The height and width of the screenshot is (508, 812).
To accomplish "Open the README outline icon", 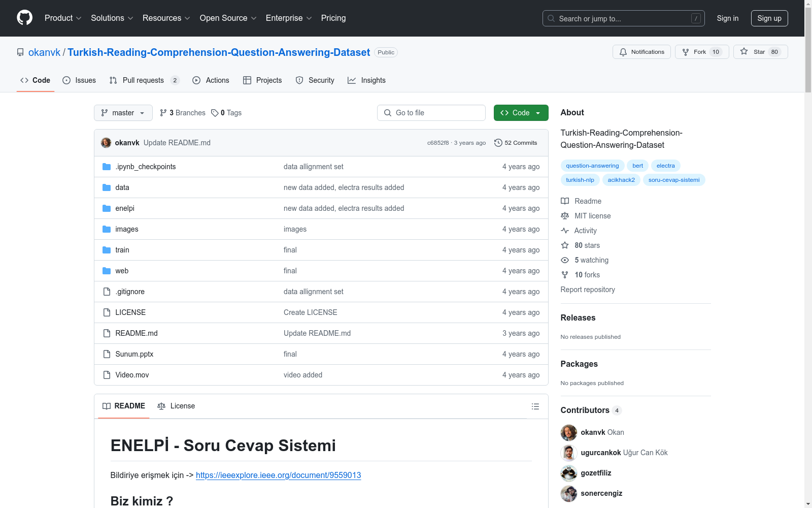I will [x=535, y=406].
